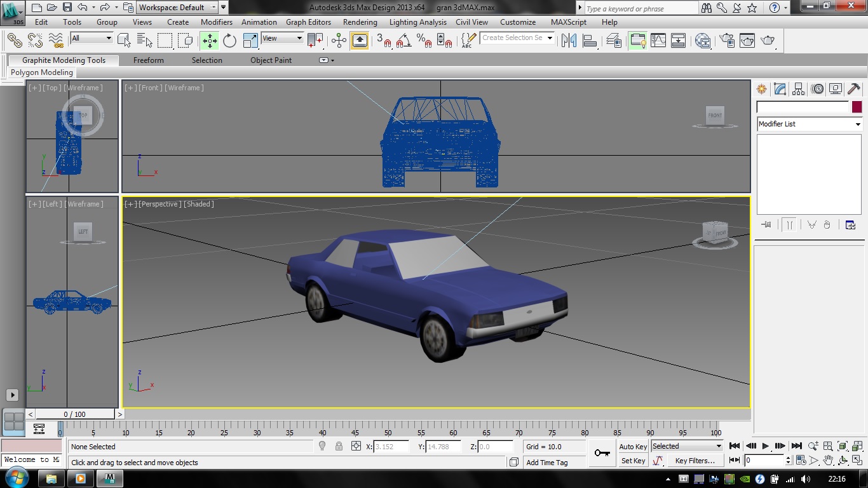Image resolution: width=868 pixels, height=488 pixels.
Task: Open the Rendering menu
Action: click(x=360, y=22)
